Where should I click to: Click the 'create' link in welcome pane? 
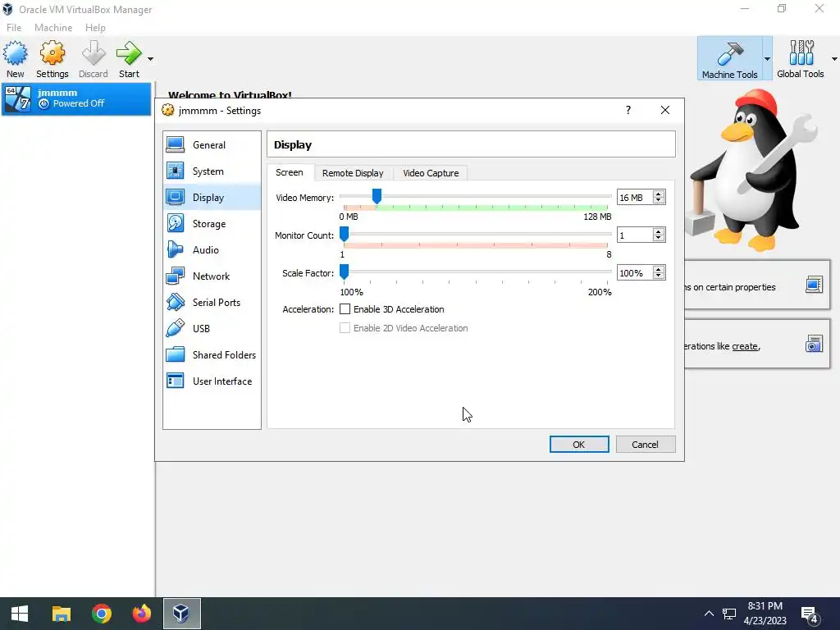pyautogui.click(x=745, y=346)
